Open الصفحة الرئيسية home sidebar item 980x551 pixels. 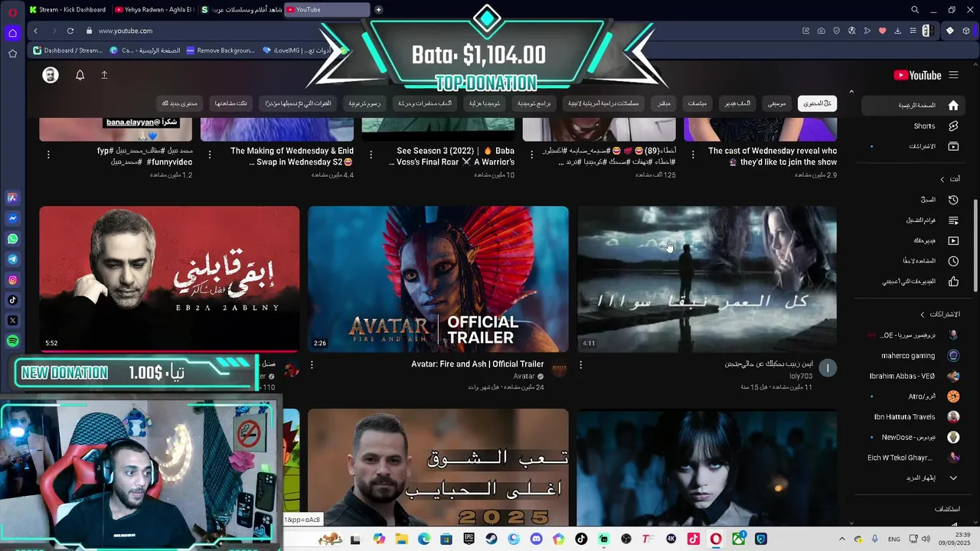(913, 106)
